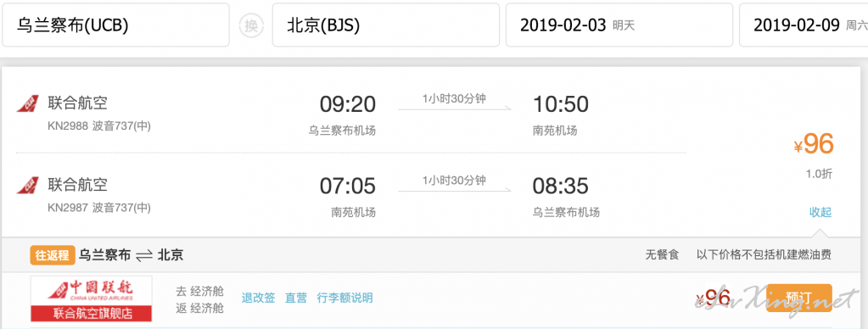The width and height of the screenshot is (868, 329).
Task: Click the KN2988 波音737(中) flight info
Action: [x=99, y=126]
